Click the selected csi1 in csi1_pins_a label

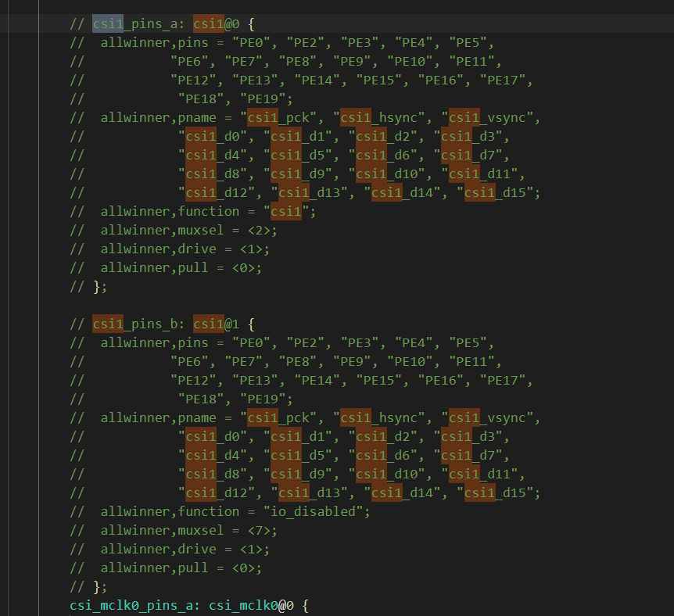click(108, 23)
